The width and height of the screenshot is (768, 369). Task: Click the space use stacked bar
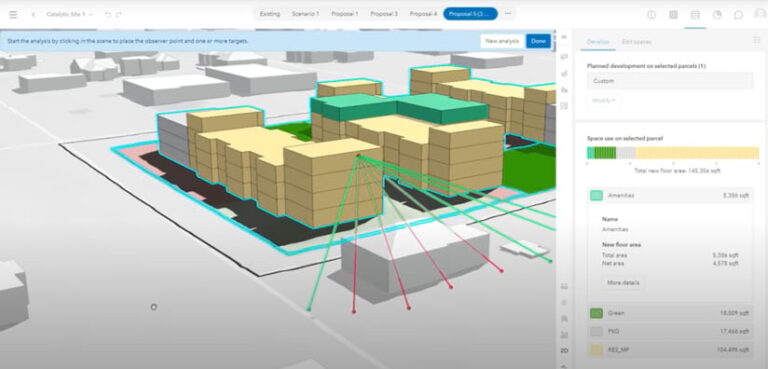pos(672,153)
